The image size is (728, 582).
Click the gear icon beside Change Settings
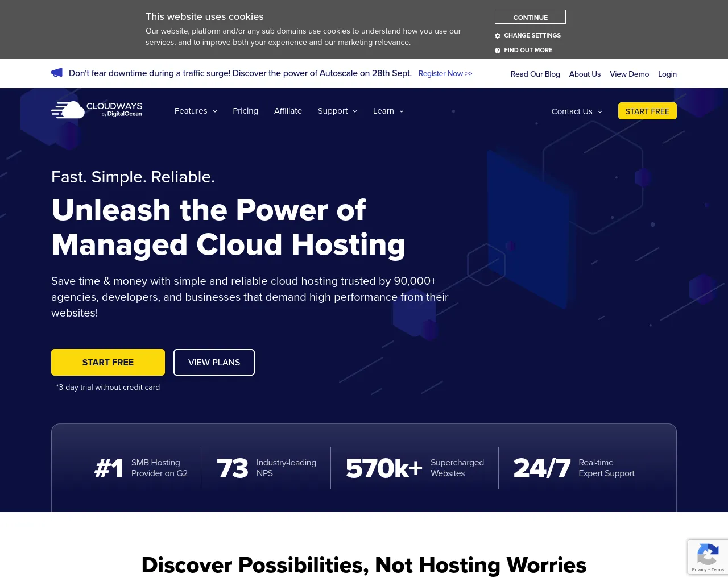[498, 36]
